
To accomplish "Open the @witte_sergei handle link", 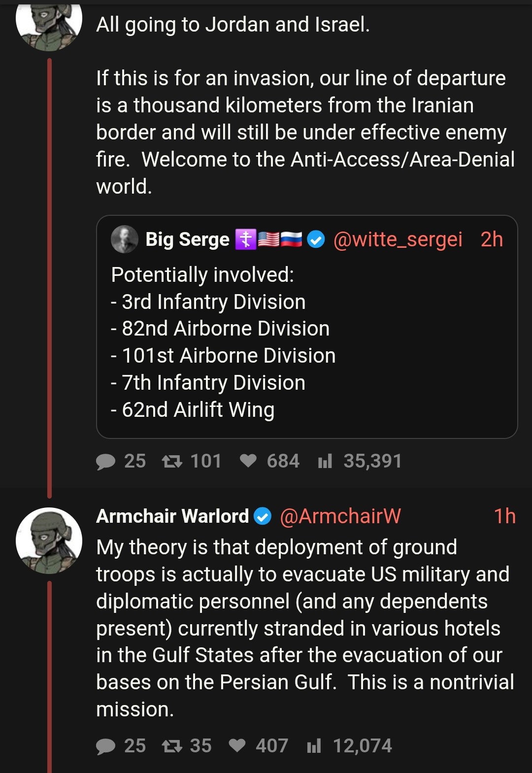I will tap(398, 239).
